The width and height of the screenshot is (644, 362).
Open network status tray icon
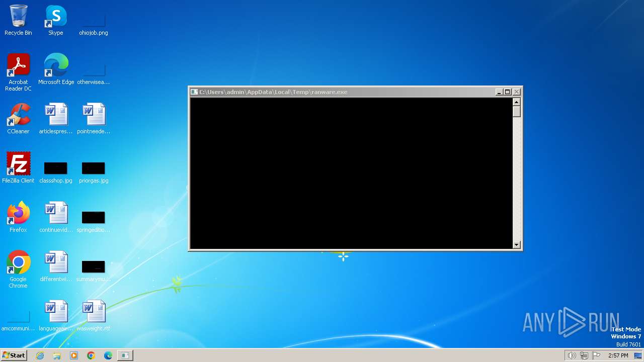click(x=584, y=355)
